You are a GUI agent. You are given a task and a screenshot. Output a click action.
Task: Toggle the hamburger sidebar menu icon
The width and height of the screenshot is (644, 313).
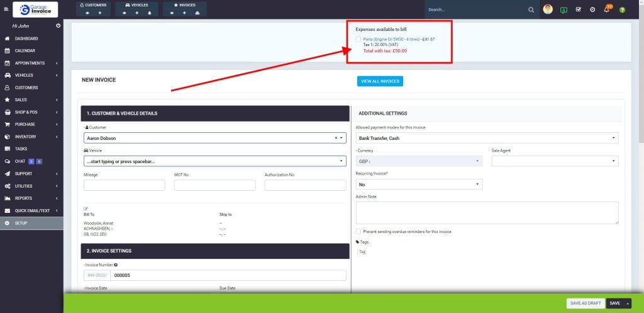click(6, 9)
